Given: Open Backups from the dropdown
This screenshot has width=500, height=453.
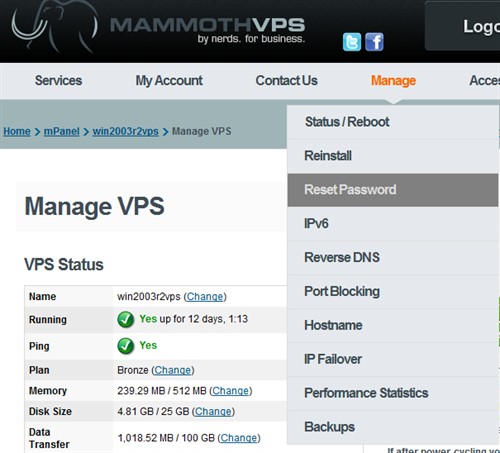Looking at the screenshot, I should [x=393, y=427].
